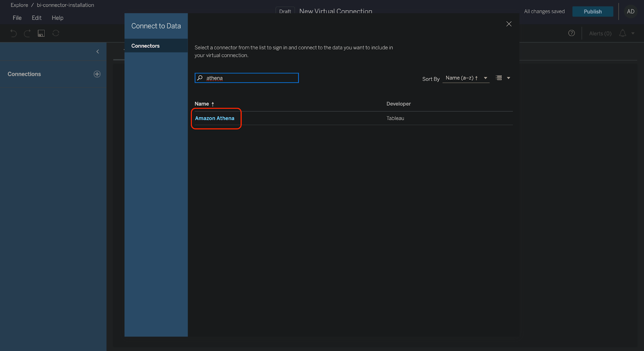The image size is (644, 351).
Task: Close the Connect to Data dialog
Action: click(x=509, y=24)
